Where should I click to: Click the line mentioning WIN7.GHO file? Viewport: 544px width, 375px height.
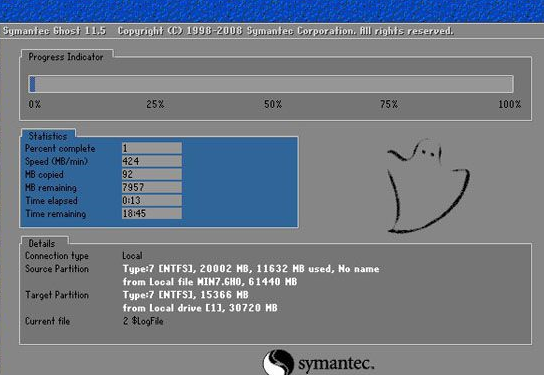click(x=210, y=282)
